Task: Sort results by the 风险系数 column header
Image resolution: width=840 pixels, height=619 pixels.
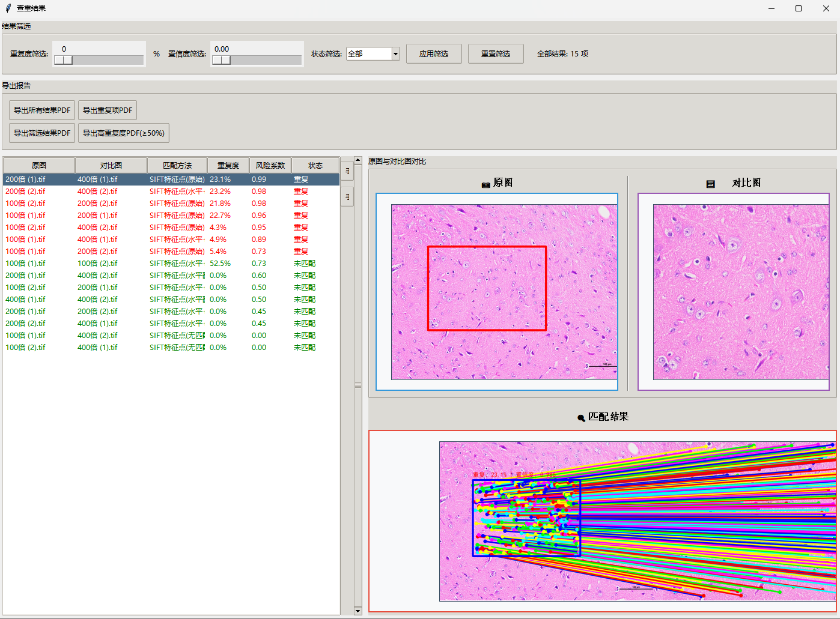Action: pos(270,166)
